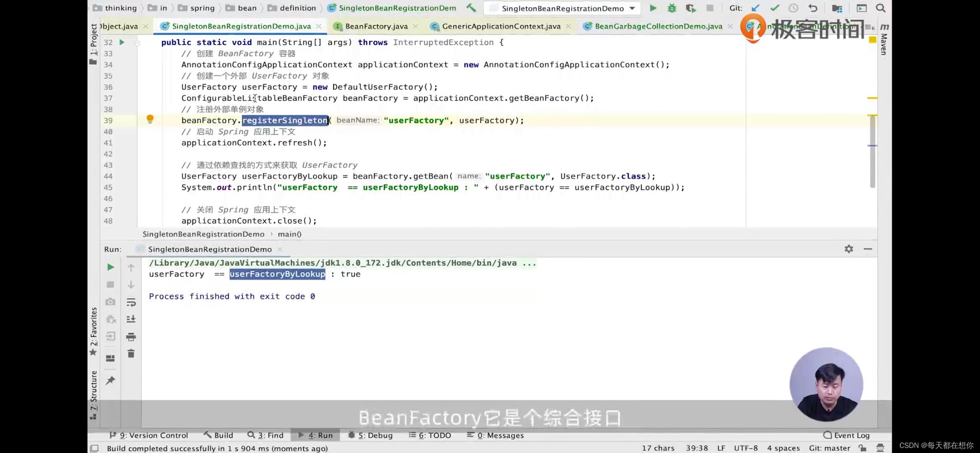Switch to the BeanFactory.java tab
The image size is (980, 453).
pos(376,26)
